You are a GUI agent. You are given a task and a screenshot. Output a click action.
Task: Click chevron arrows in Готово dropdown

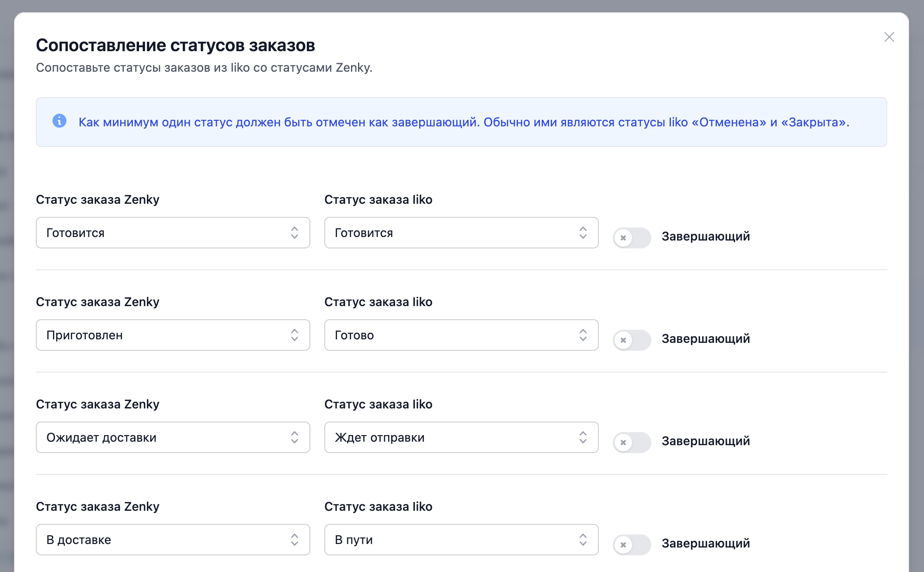583,335
